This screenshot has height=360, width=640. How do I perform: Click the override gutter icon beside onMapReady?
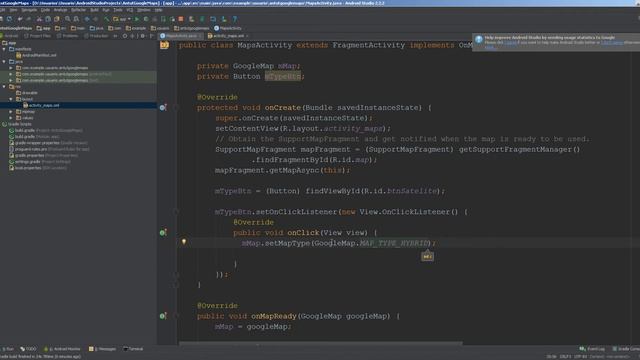[x=163, y=316]
